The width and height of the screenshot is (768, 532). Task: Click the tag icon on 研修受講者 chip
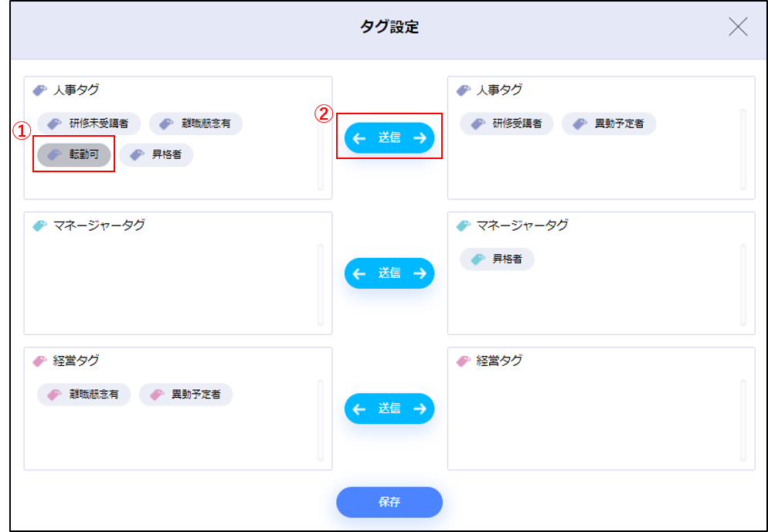point(478,124)
